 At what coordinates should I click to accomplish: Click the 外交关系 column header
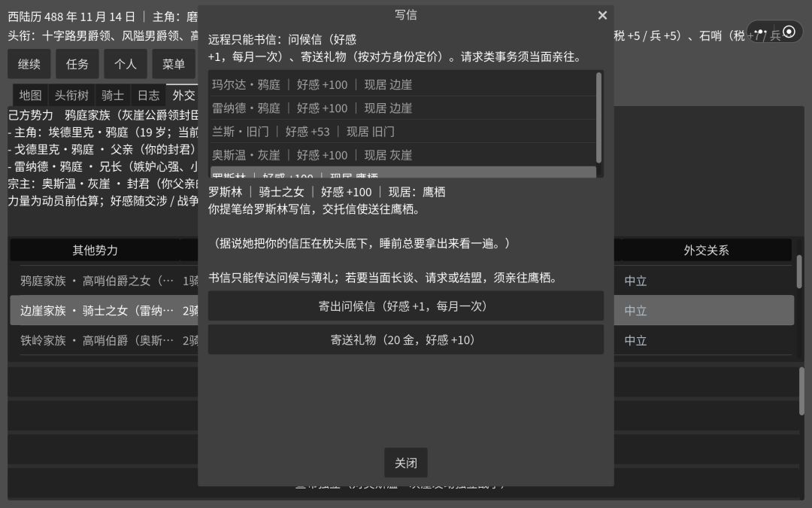pyautogui.click(x=706, y=251)
